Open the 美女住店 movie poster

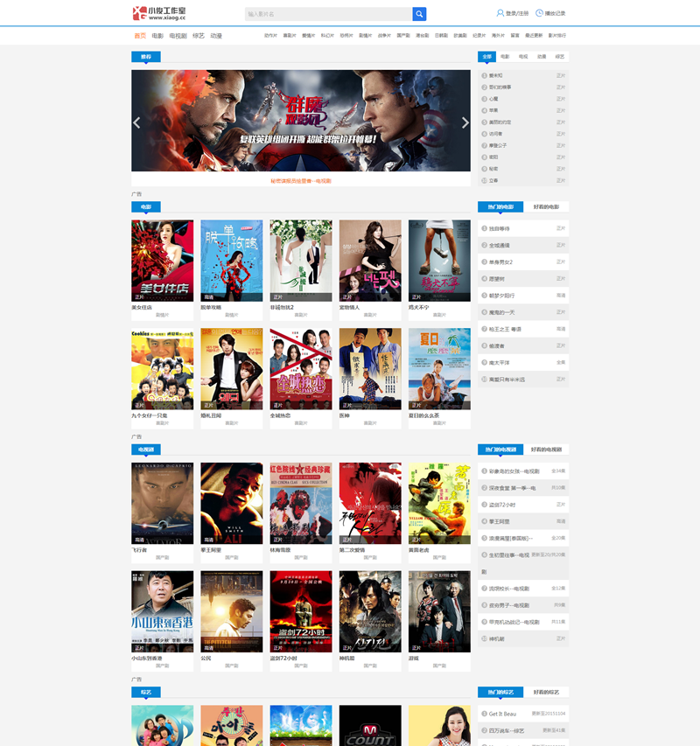[162, 261]
